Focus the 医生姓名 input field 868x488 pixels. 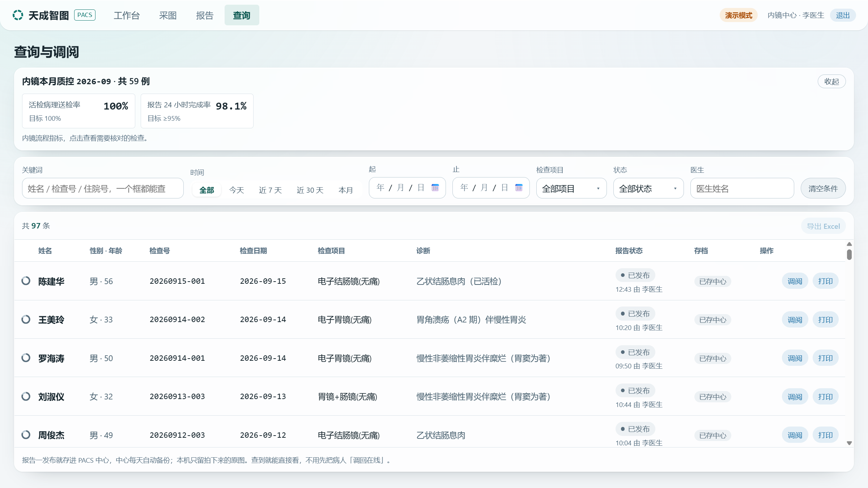[742, 188]
